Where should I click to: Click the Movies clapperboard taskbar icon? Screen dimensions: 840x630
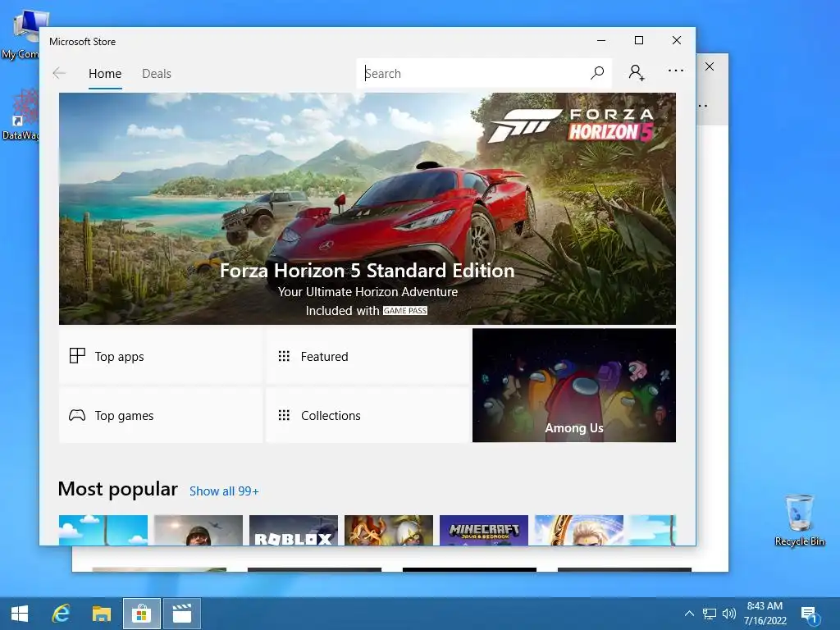(182, 614)
